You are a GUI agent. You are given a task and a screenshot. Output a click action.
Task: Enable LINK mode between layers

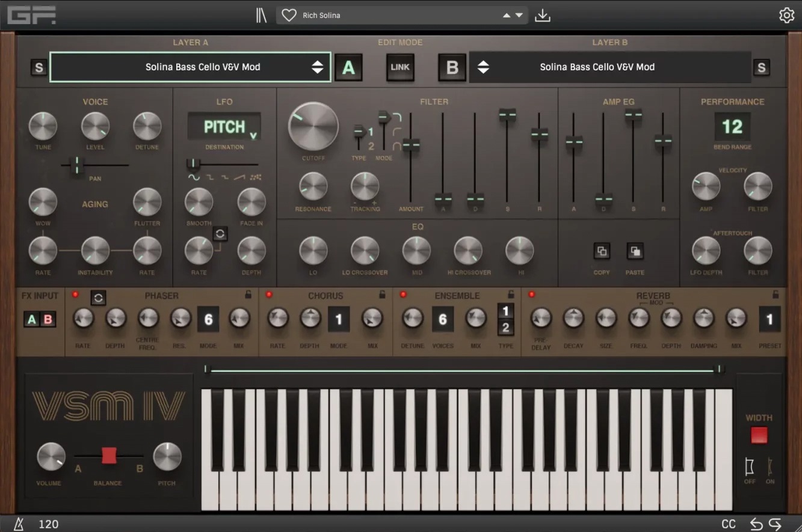(399, 67)
